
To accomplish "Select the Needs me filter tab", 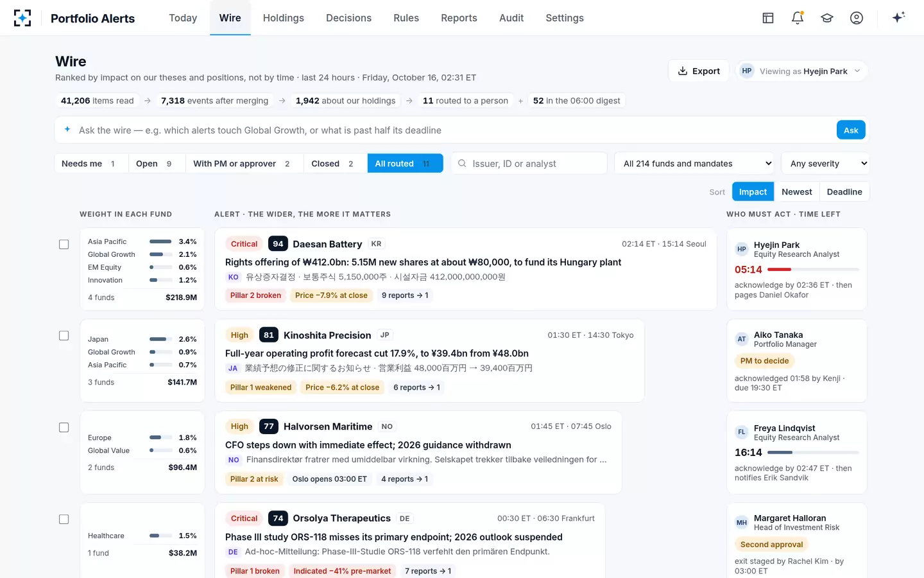I will 91,164.
